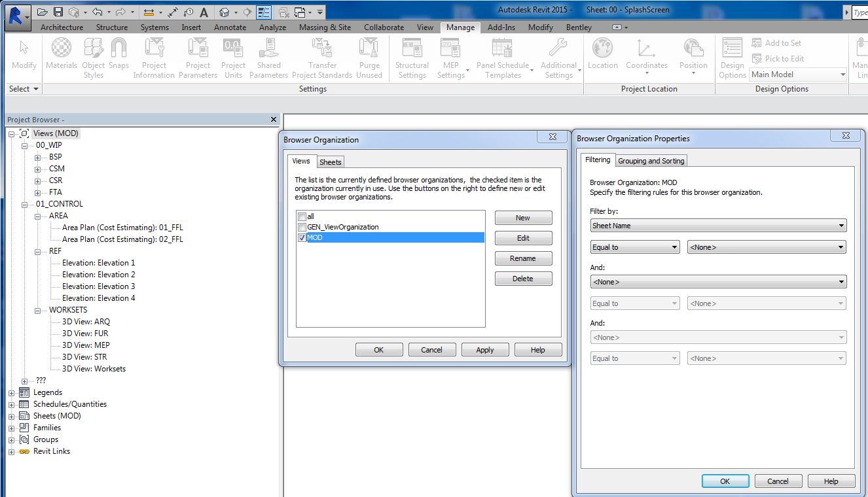Viewport: 868px width, 497px height.
Task: Click the Edit button in Browser Organization
Action: click(523, 238)
